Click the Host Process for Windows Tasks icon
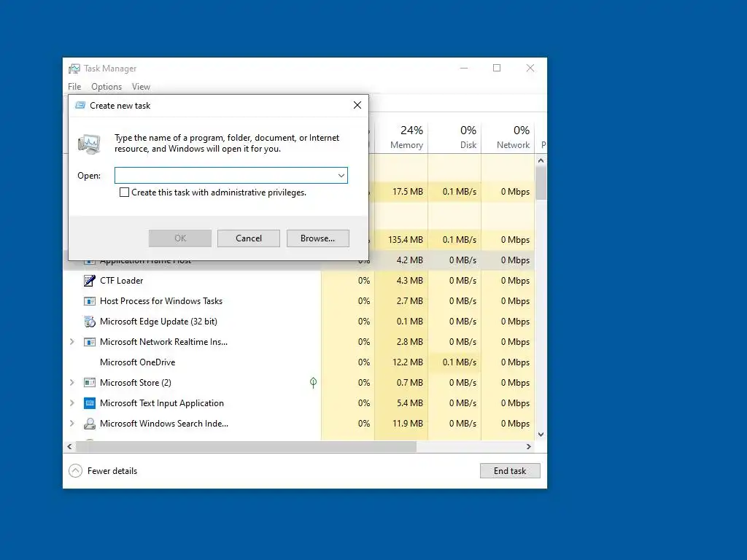 [89, 301]
